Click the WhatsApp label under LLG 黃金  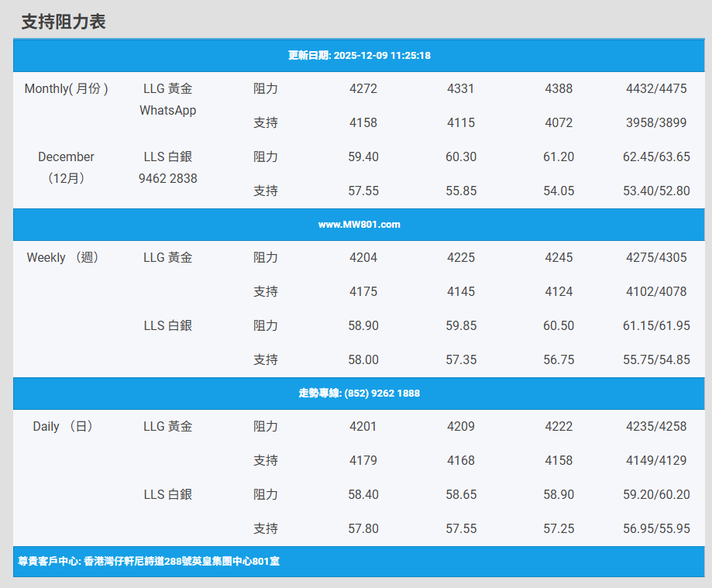pos(168,111)
